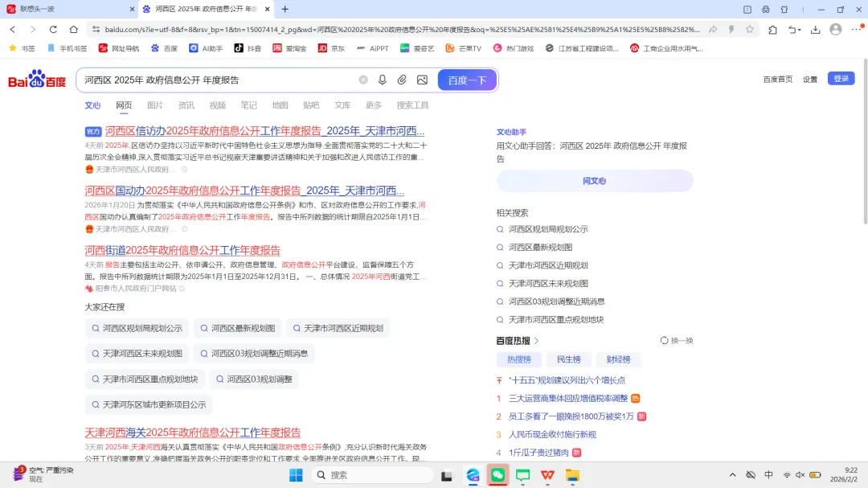The height and width of the screenshot is (488, 868).
Task: Open the 爱淘宝 bookmark
Action: 289,48
